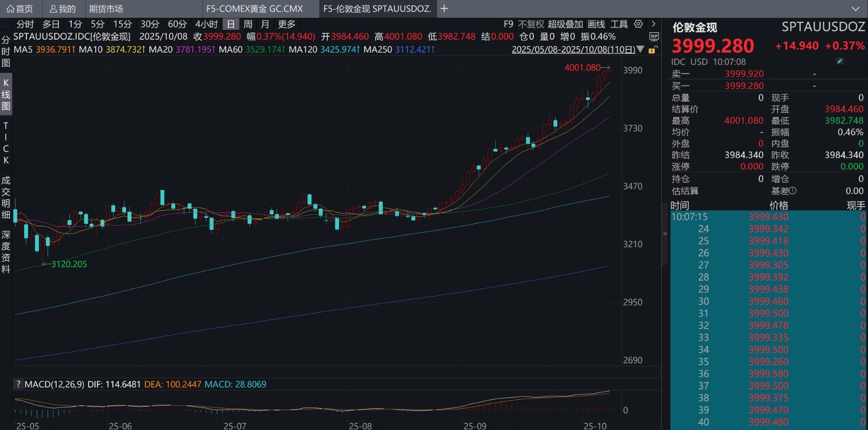
Task: Click the 画线 drawing tools button
Action: click(596, 24)
